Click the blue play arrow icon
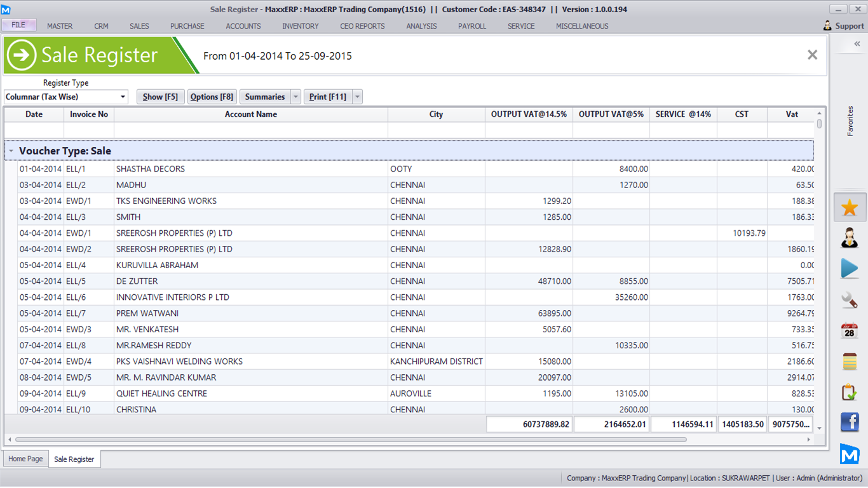 850,269
